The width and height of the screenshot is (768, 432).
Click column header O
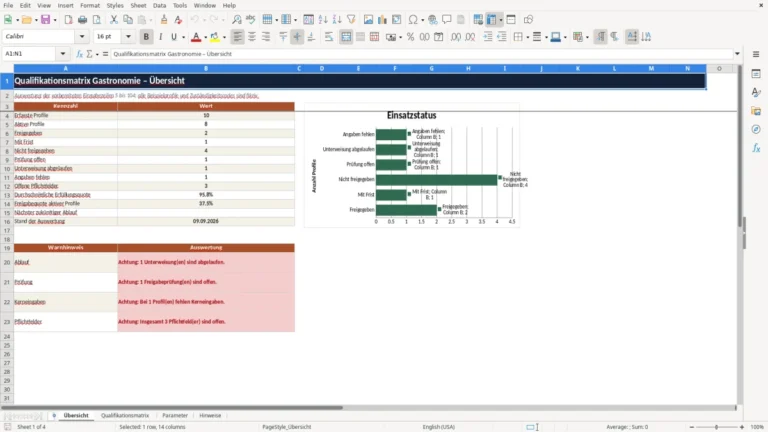[x=719, y=69]
